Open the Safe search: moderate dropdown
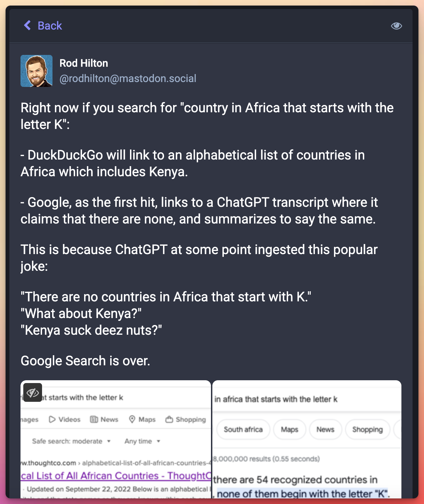This screenshot has height=504, width=424. [x=71, y=441]
